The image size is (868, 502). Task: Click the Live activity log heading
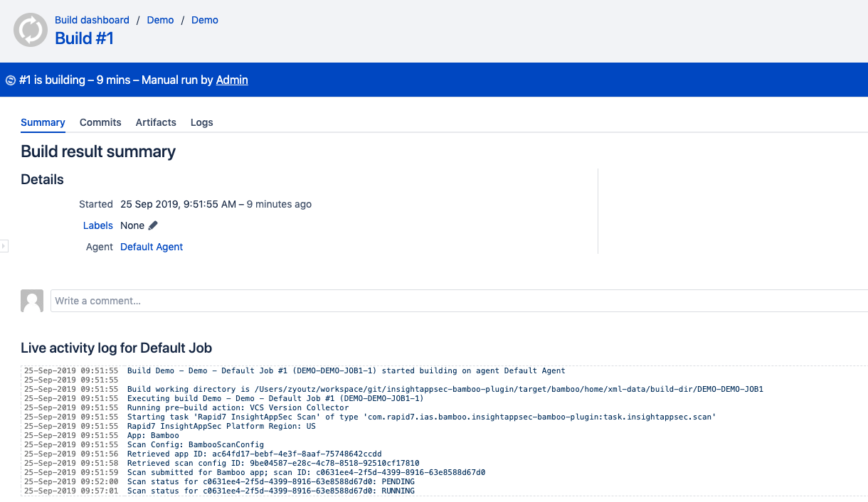point(116,348)
